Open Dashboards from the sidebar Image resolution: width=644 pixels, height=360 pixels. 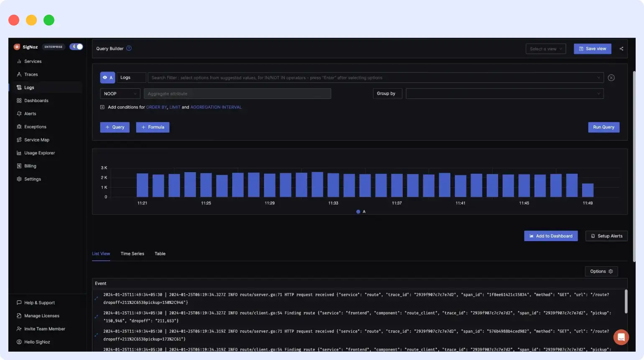click(36, 100)
